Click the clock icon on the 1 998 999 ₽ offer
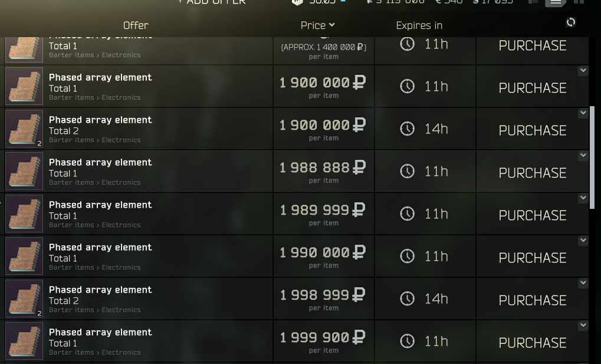This screenshot has width=601, height=364. [407, 299]
